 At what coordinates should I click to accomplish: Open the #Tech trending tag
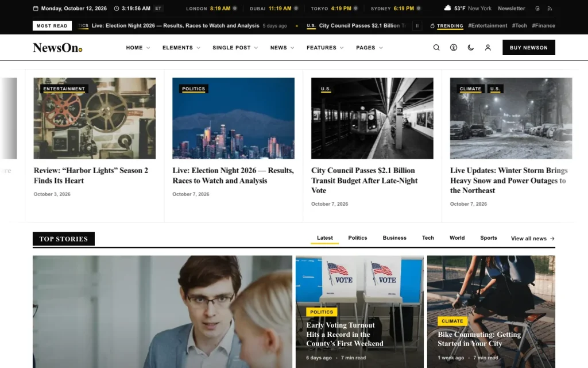coord(519,25)
